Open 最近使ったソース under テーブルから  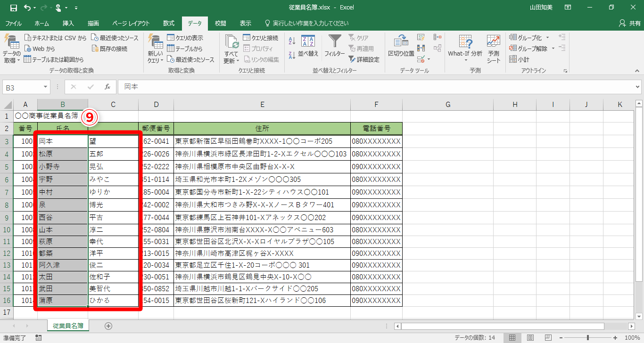pyautogui.click(x=191, y=59)
